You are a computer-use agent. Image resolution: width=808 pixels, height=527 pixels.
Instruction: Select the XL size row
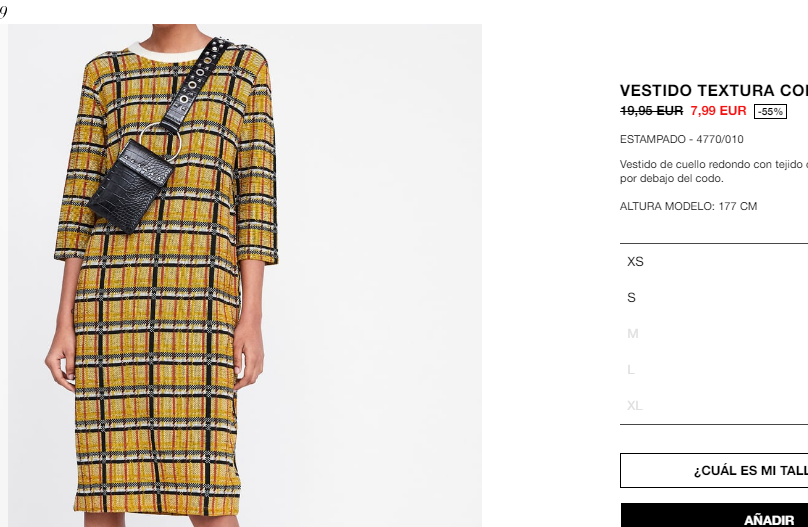coord(714,406)
